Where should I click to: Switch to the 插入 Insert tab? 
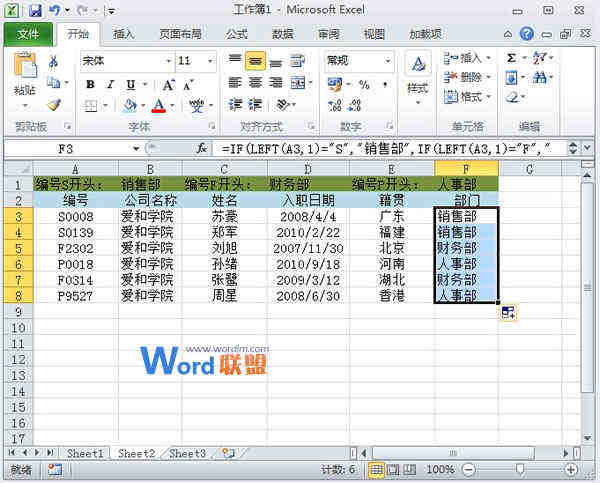click(x=123, y=34)
